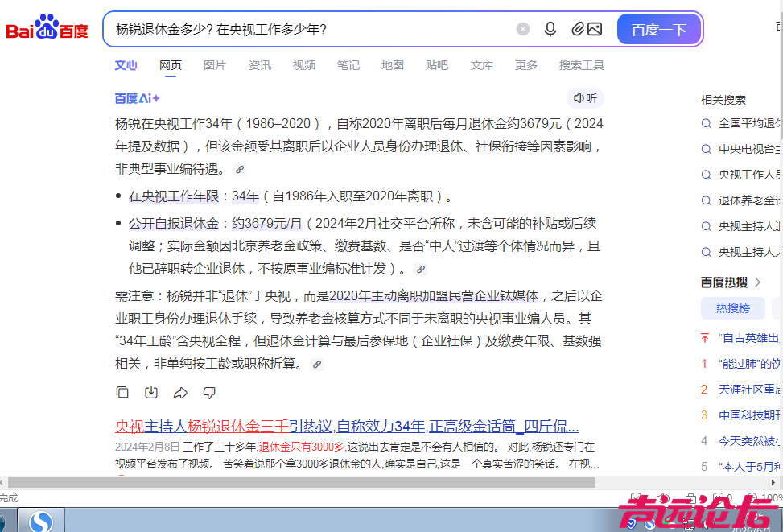This screenshot has height=532, width=783.
Task: Open the 文心 tab
Action: point(126,65)
